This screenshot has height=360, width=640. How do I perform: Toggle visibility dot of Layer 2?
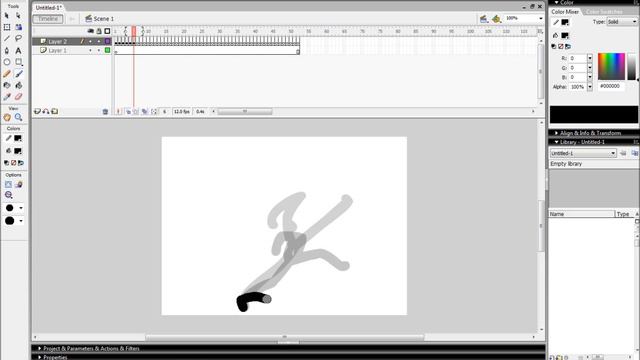click(x=90, y=42)
